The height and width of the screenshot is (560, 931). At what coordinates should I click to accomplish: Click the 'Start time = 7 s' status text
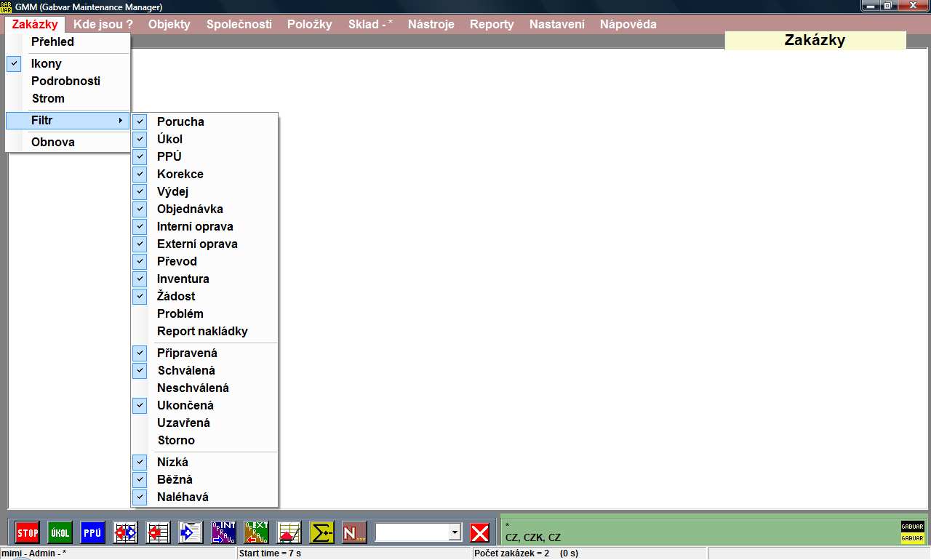[x=270, y=553]
